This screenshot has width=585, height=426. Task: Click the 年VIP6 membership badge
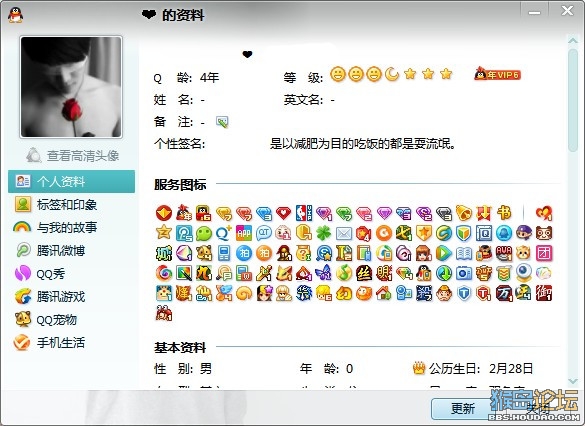click(x=497, y=75)
